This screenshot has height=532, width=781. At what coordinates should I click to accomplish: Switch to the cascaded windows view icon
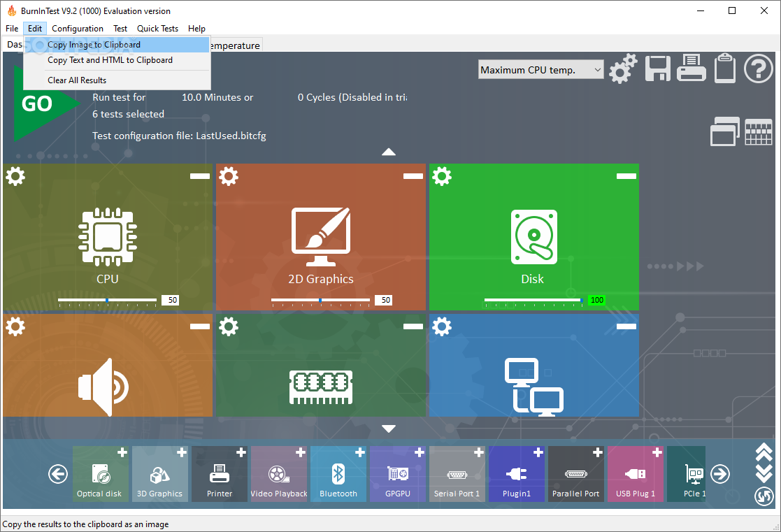click(x=725, y=131)
